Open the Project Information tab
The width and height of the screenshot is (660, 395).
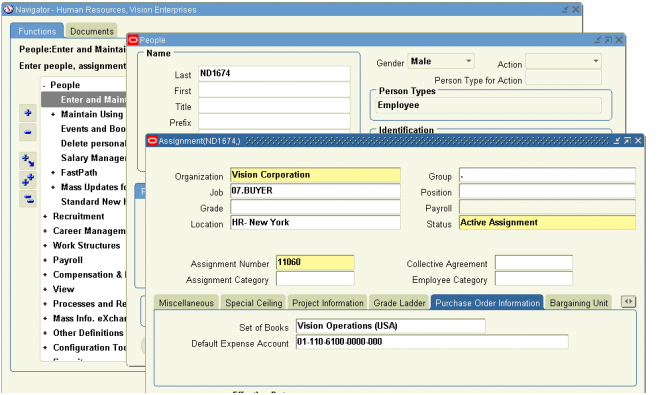[327, 303]
